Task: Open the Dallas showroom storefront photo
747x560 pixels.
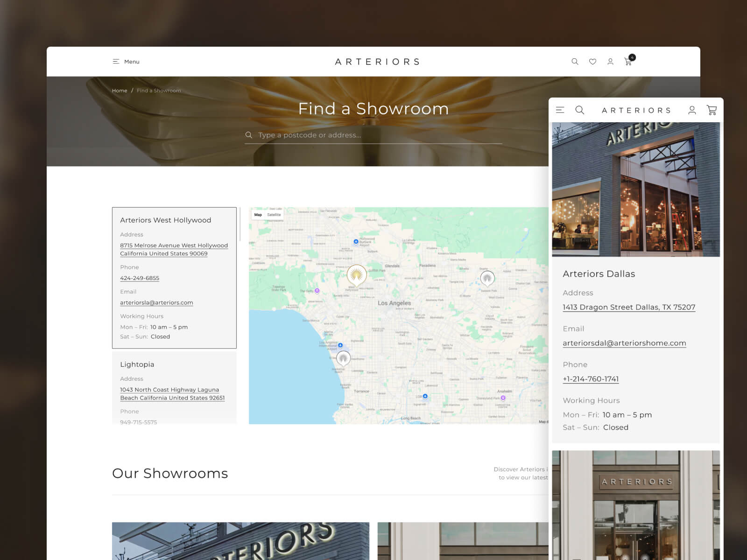Action: (636, 189)
